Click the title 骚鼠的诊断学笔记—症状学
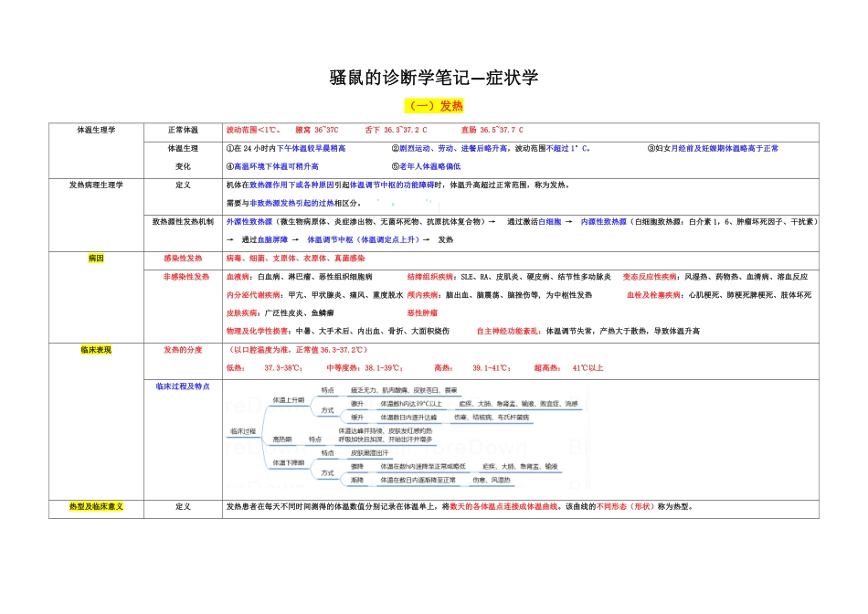This screenshot has height=614, width=868. (433, 77)
